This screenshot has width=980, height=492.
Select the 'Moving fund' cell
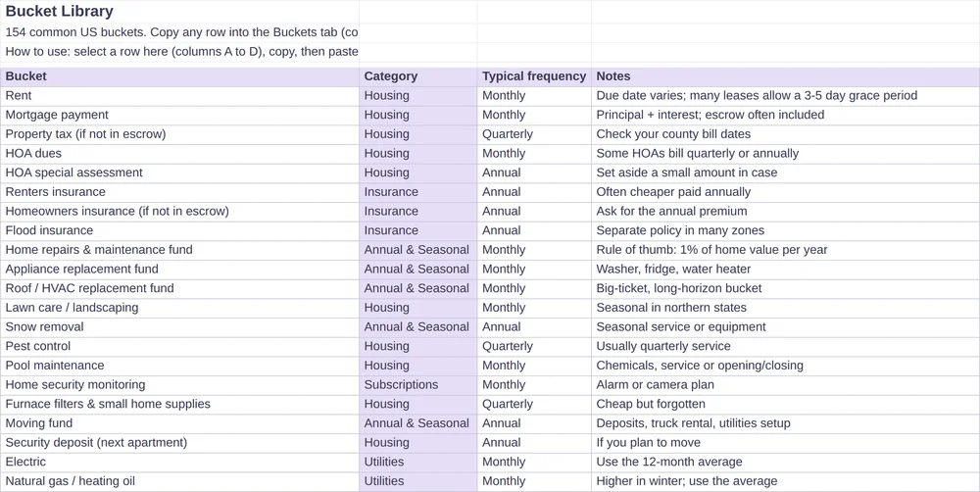point(179,423)
